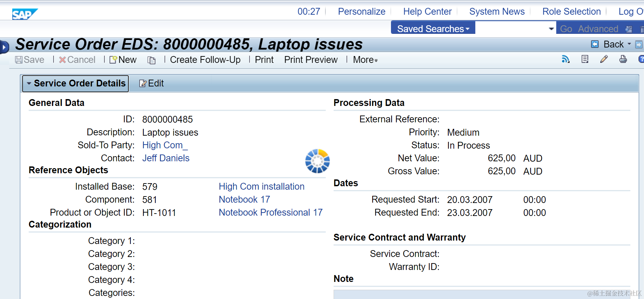This screenshot has height=299, width=644.
Task: Expand the left navigation arrow
Action: click(4, 47)
